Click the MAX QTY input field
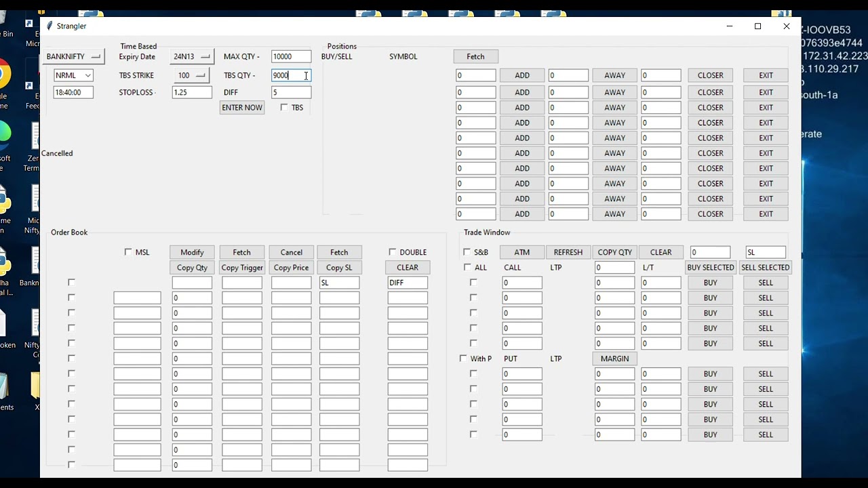This screenshot has height=488, width=868. 291,57
